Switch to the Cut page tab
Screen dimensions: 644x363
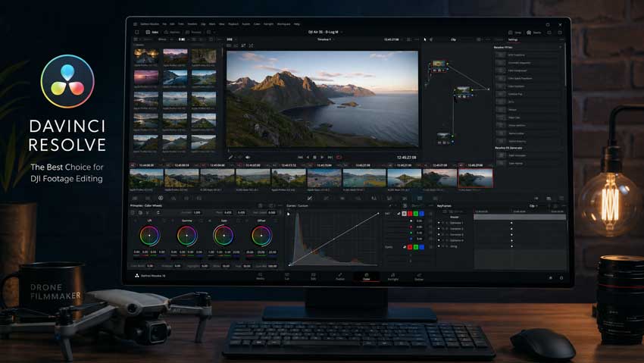click(x=287, y=277)
